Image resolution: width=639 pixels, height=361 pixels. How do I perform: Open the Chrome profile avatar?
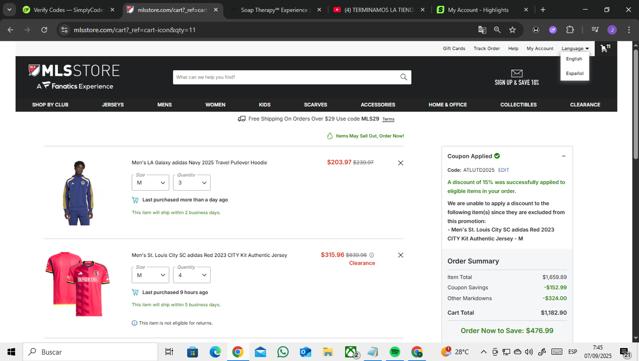pos(612,30)
